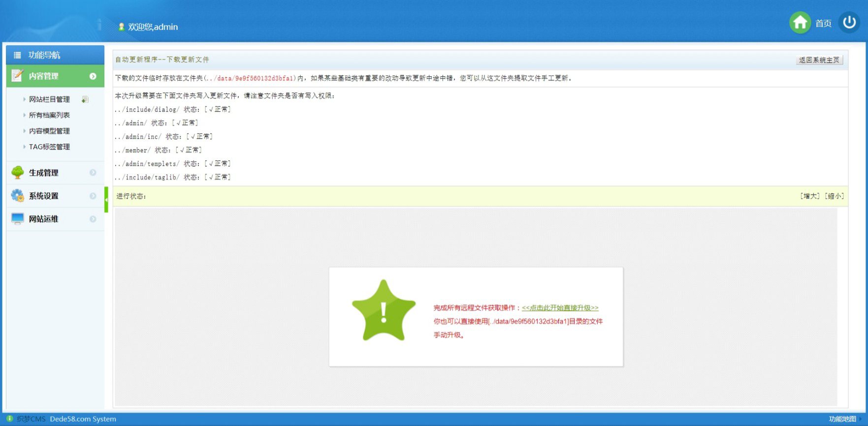
Task: Click 首页 link in header
Action: coord(823,23)
